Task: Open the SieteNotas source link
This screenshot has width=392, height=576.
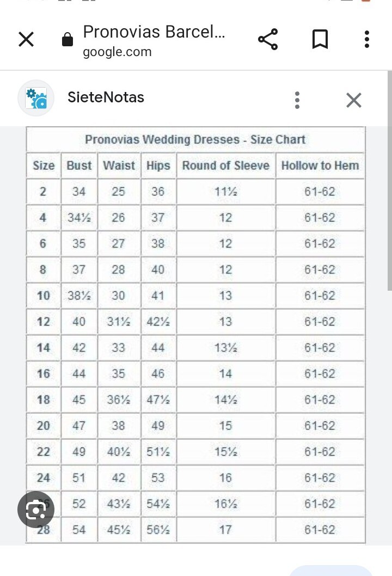Action: pyautogui.click(x=106, y=97)
